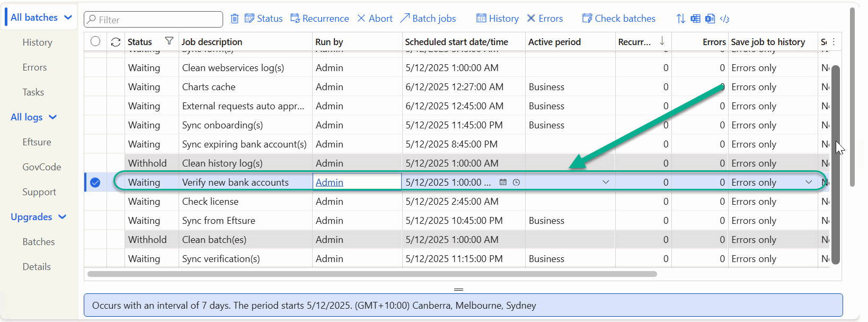
Task: Collapse the All logs section
Action: click(x=52, y=117)
